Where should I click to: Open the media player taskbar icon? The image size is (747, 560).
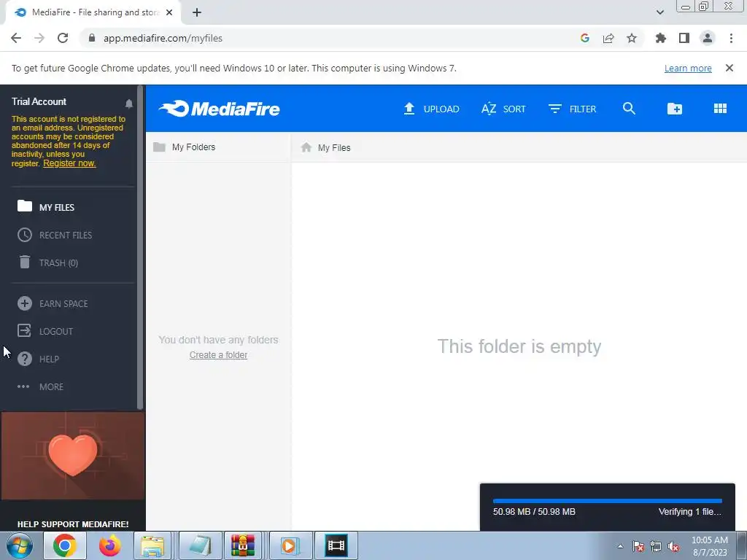[290, 545]
